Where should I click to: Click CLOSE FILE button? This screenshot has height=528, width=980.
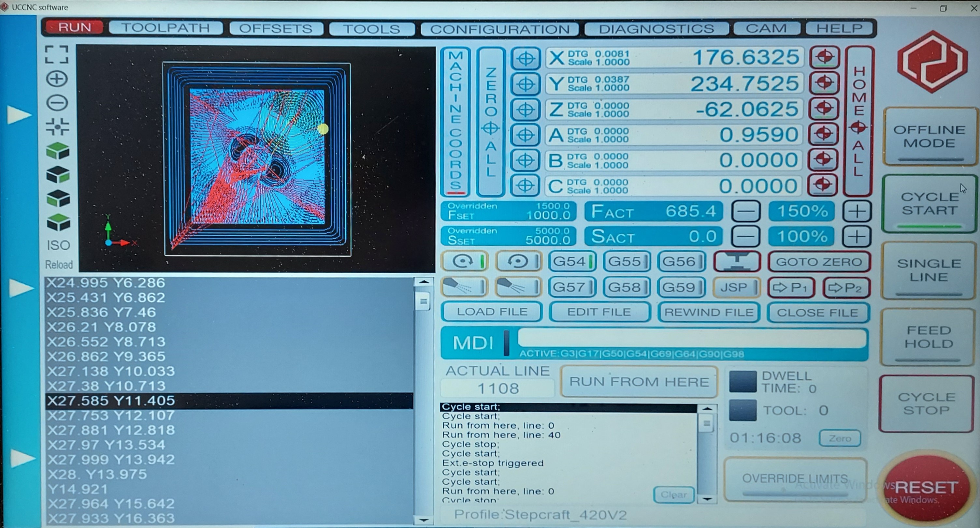818,313
